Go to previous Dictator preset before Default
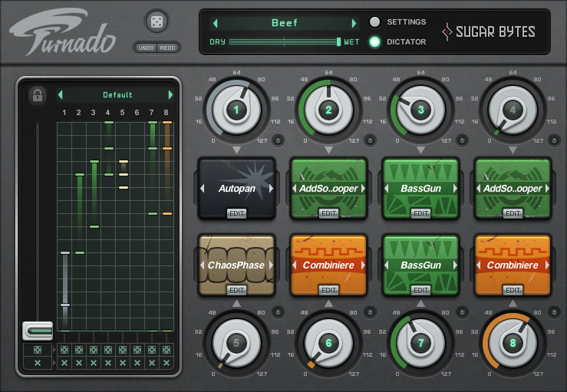Viewport: 567px width, 392px height. tap(61, 95)
